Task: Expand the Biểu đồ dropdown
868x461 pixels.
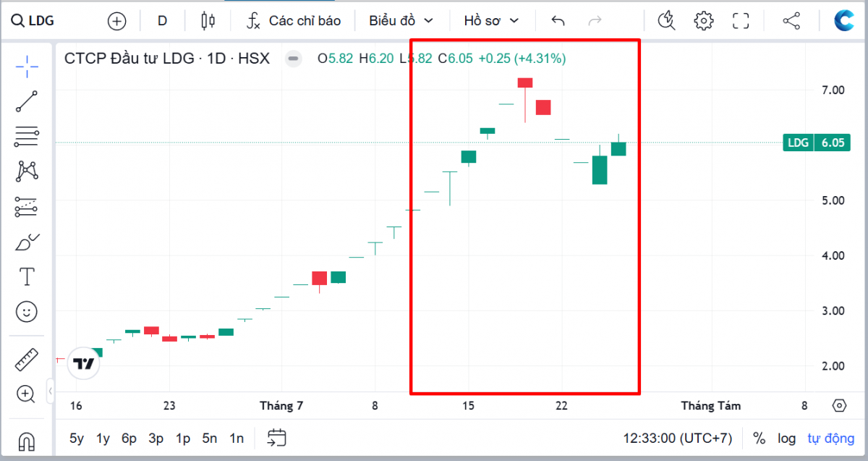Action: click(x=401, y=20)
